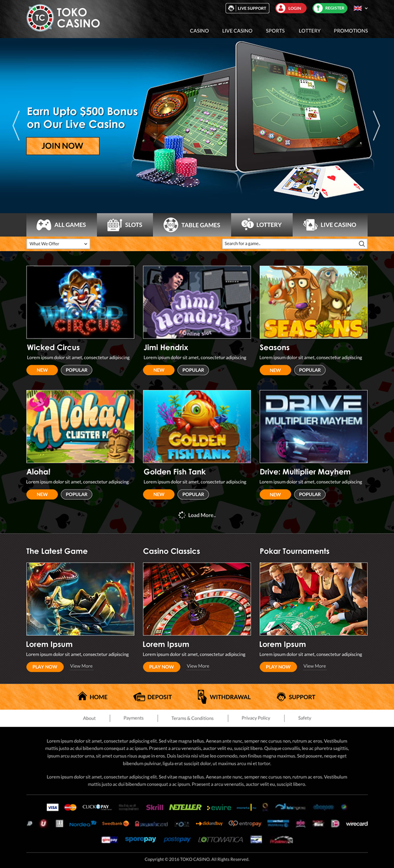Open Live Support chat

click(247, 8)
